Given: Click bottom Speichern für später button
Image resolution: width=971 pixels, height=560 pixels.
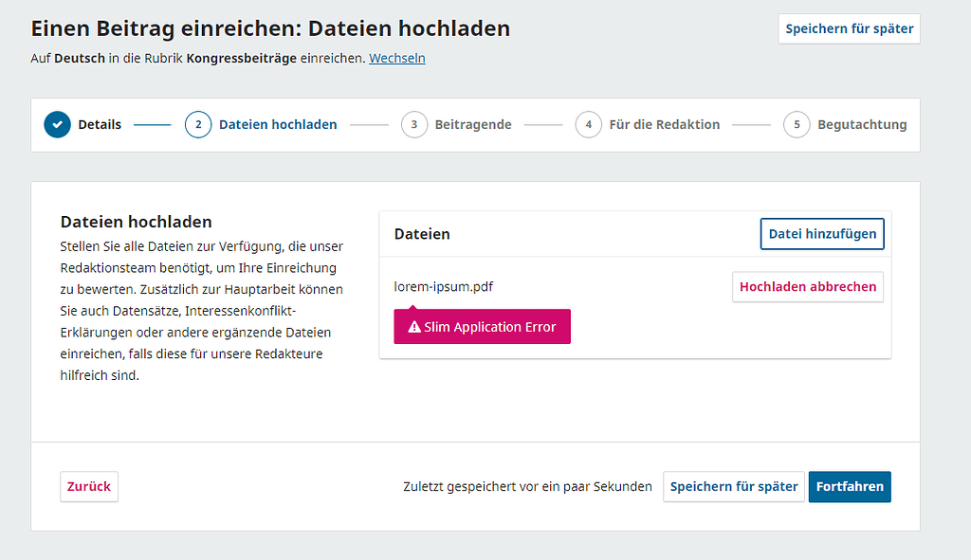Looking at the screenshot, I should coord(734,486).
